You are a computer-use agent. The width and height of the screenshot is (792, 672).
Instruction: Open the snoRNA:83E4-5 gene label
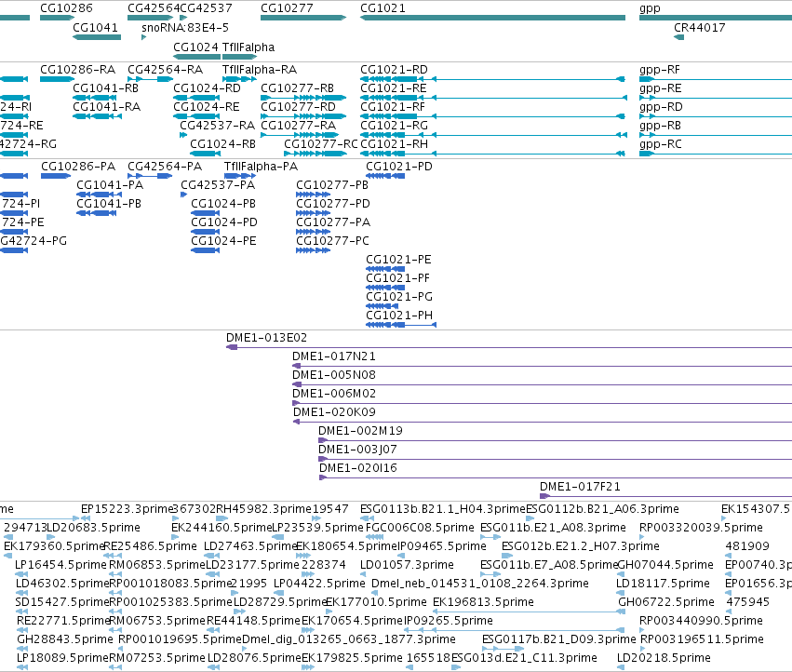click(x=185, y=27)
